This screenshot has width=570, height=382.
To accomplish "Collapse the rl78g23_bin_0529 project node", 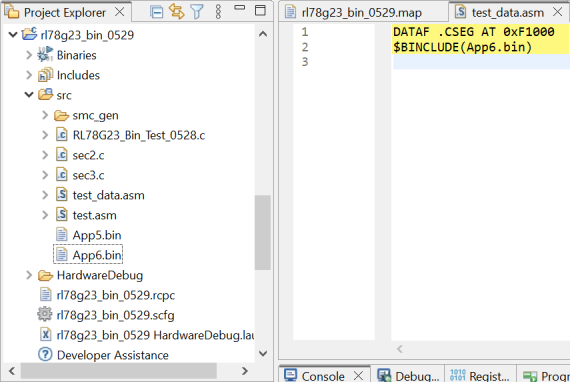I will [13, 35].
